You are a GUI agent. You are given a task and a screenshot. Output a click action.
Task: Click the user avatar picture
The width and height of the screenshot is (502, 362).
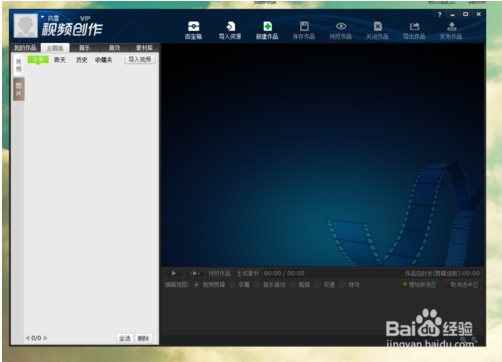point(25,26)
